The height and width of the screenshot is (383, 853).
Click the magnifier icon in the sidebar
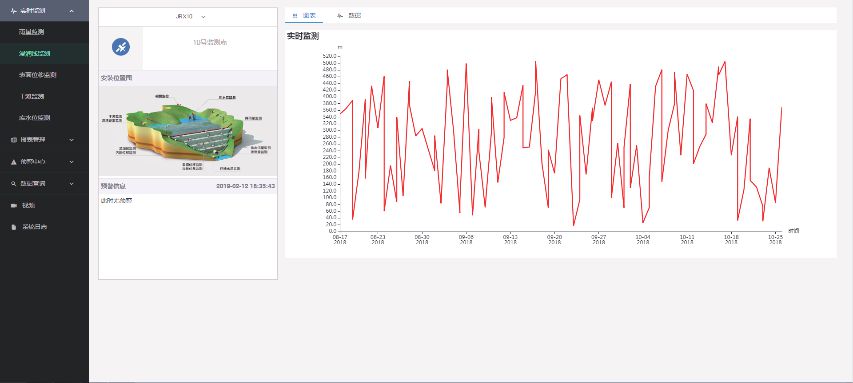point(14,184)
